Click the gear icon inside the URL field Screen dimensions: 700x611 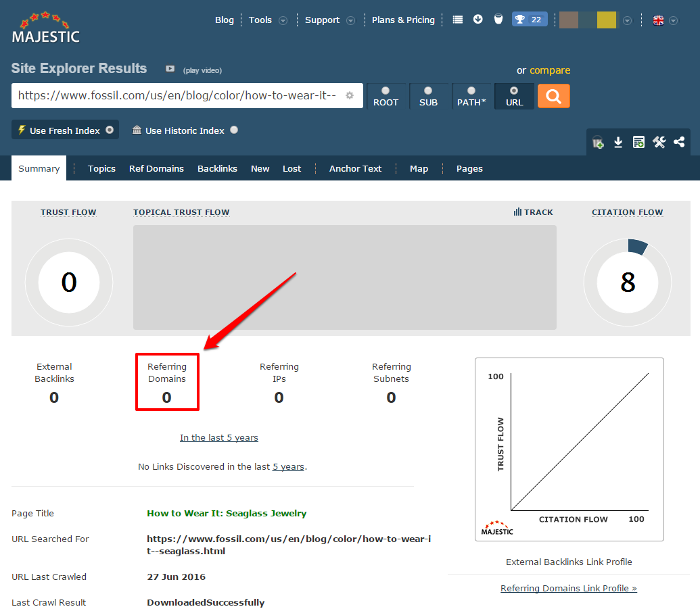(x=350, y=95)
